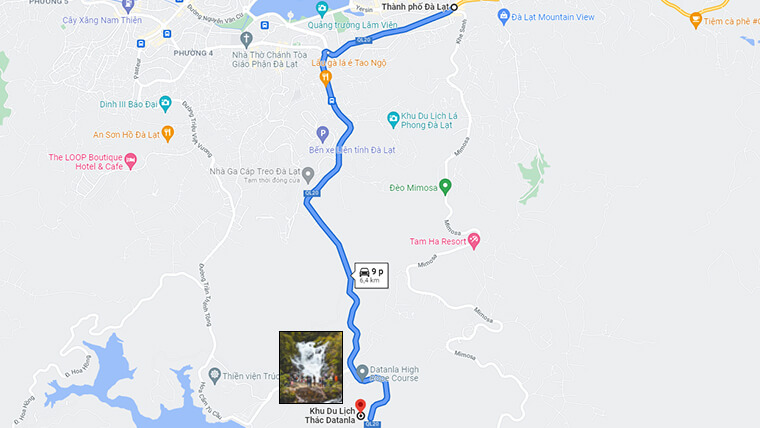Click the Quảng trường Lâm Viên camera pin
The height and width of the screenshot is (428, 760).
[321, 8]
